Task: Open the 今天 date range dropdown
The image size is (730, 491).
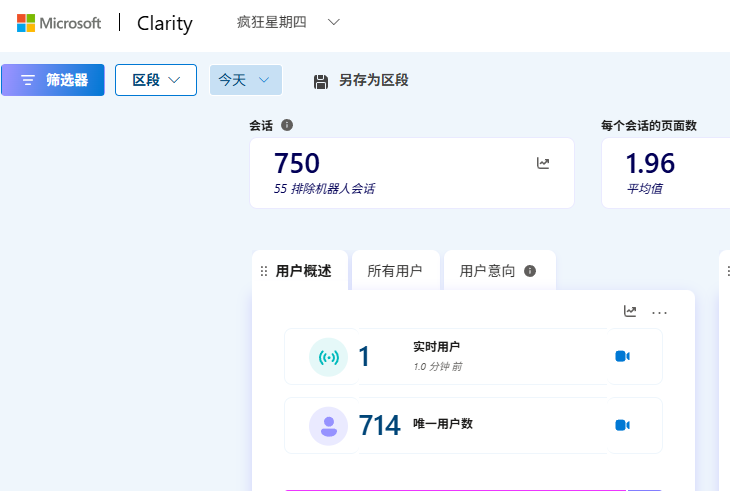Action: pyautogui.click(x=246, y=80)
